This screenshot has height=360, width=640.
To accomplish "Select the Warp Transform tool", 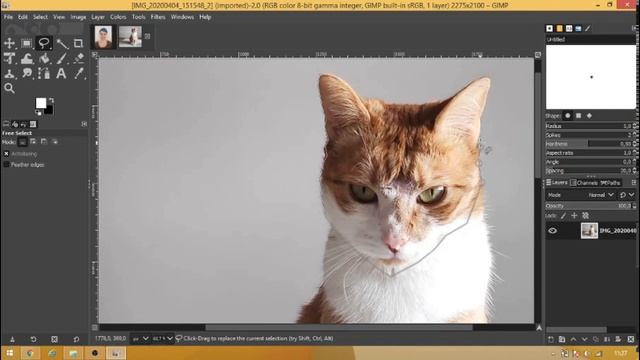I will [27, 58].
